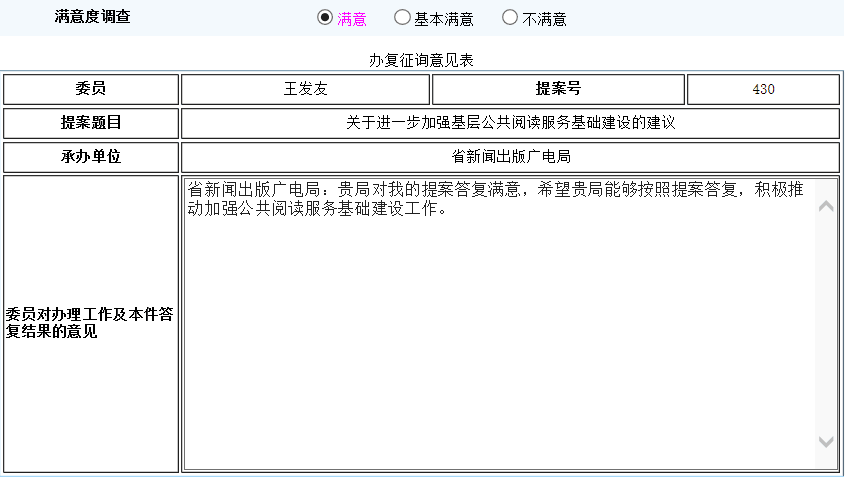Click the 委员 header cell

coord(91,89)
